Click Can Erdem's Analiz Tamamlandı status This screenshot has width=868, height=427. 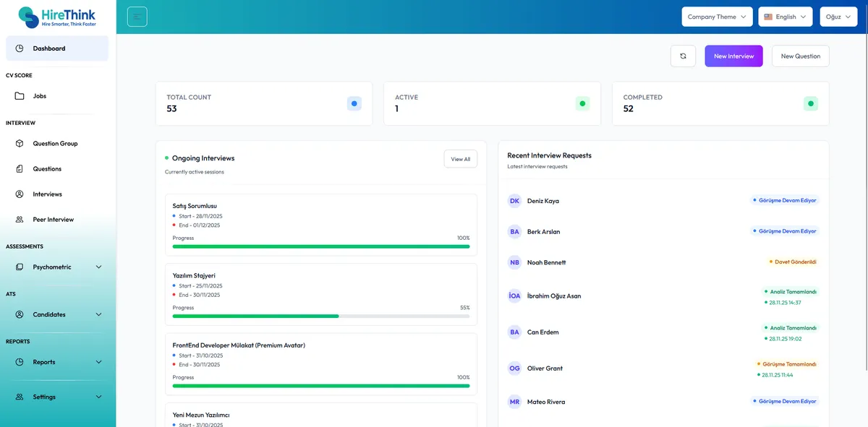(x=790, y=328)
